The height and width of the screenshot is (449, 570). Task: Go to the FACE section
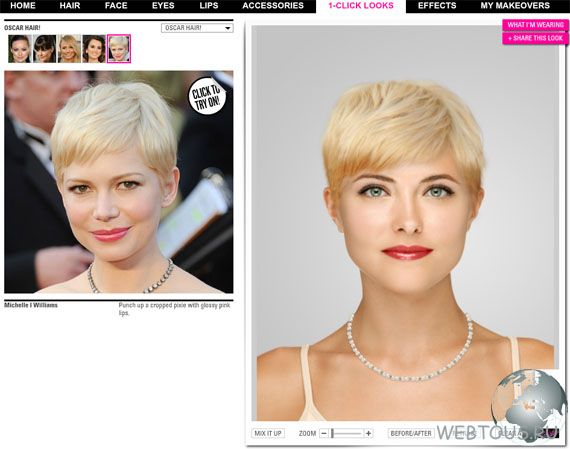116,6
